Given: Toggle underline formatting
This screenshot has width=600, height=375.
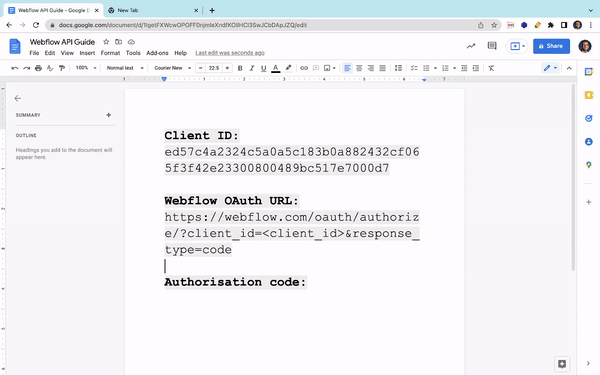Looking at the screenshot, I should pos(264,68).
